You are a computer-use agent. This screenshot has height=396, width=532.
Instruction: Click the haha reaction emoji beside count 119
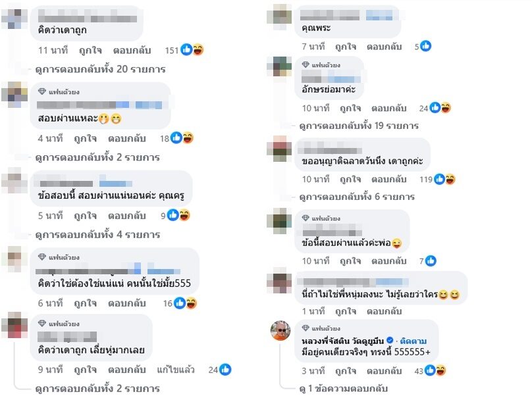click(450, 179)
